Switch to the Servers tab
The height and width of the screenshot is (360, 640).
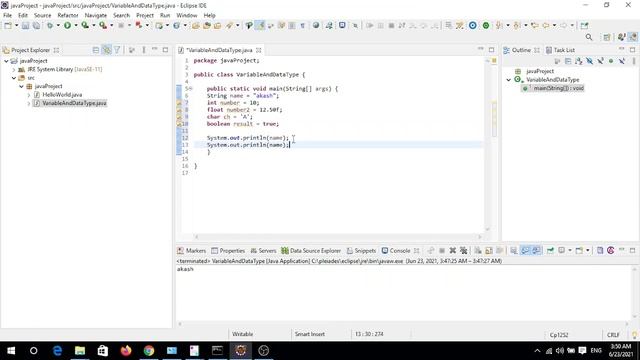[263, 251]
